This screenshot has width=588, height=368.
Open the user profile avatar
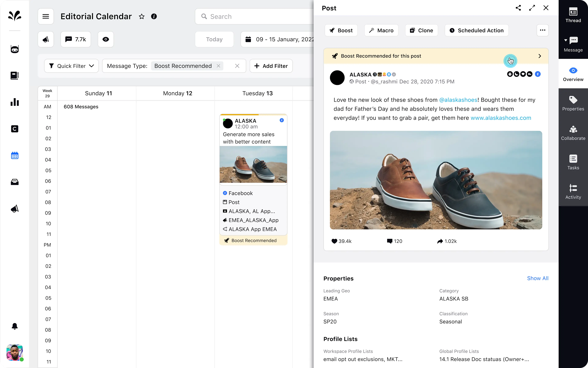click(x=15, y=352)
